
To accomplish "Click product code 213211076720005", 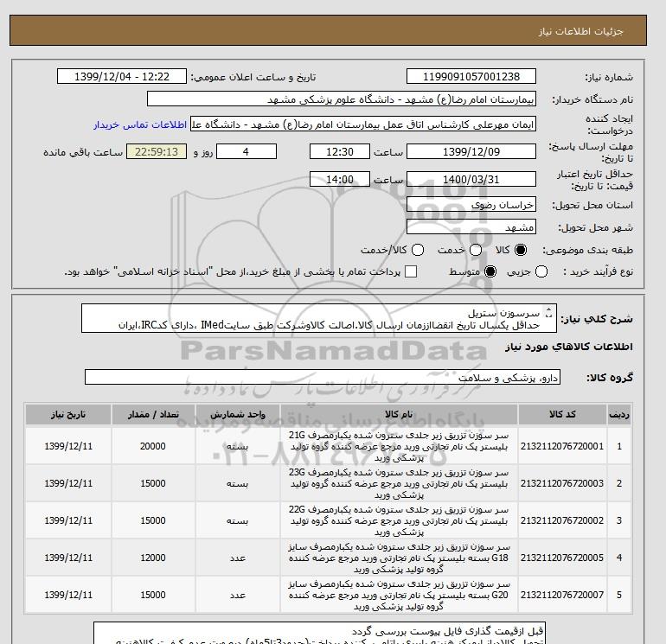I will 562,558.
